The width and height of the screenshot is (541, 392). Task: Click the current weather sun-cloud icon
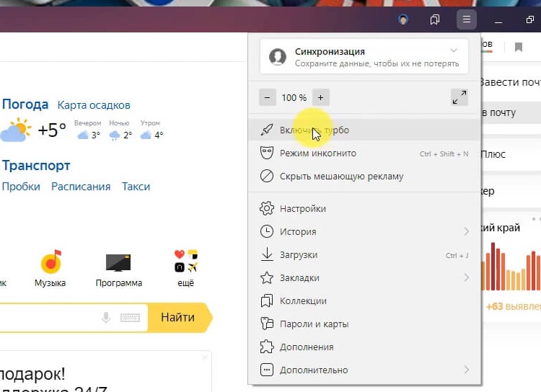16,130
